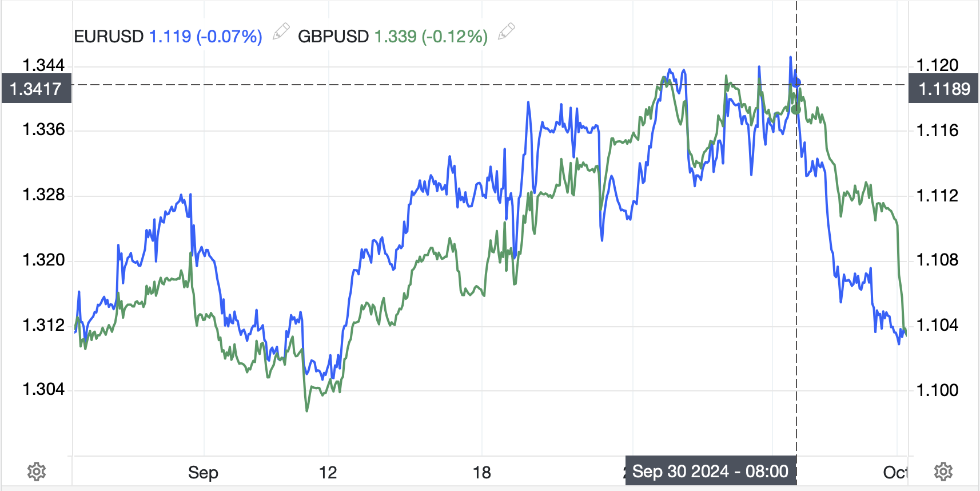Viewport: 980px width, 491px height.
Task: Click the Sep 30 2024 - 08:00 date label
Action: [710, 471]
